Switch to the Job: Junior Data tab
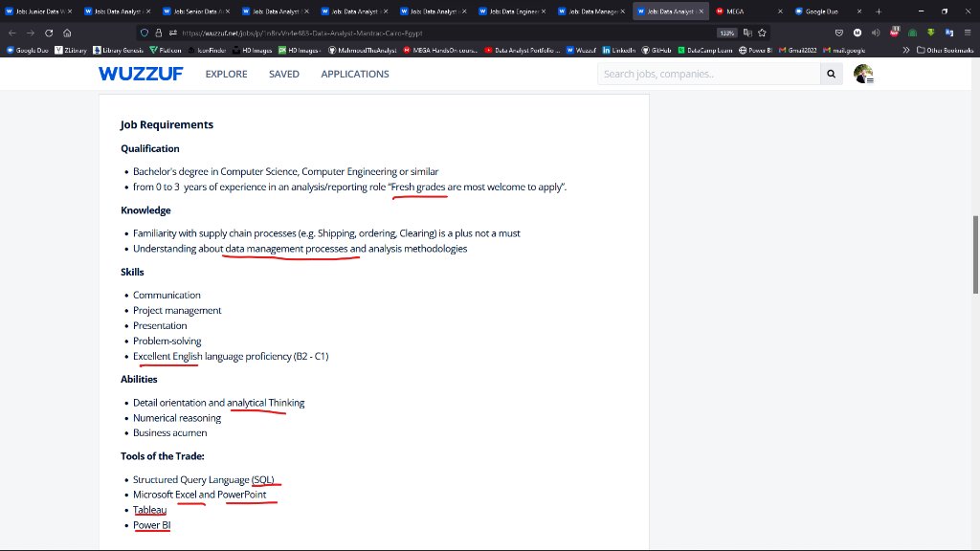Viewport: 980px width, 551px height. point(38,11)
